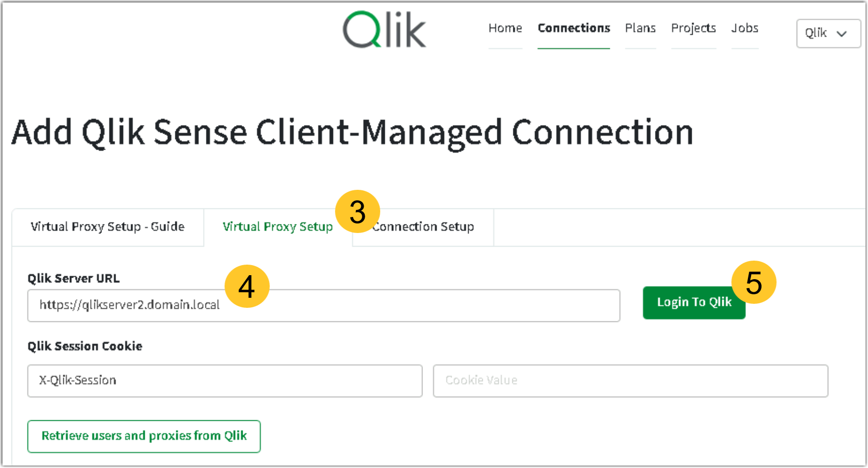Go to the Connections menu item
The height and width of the screenshot is (468, 868).
574,28
